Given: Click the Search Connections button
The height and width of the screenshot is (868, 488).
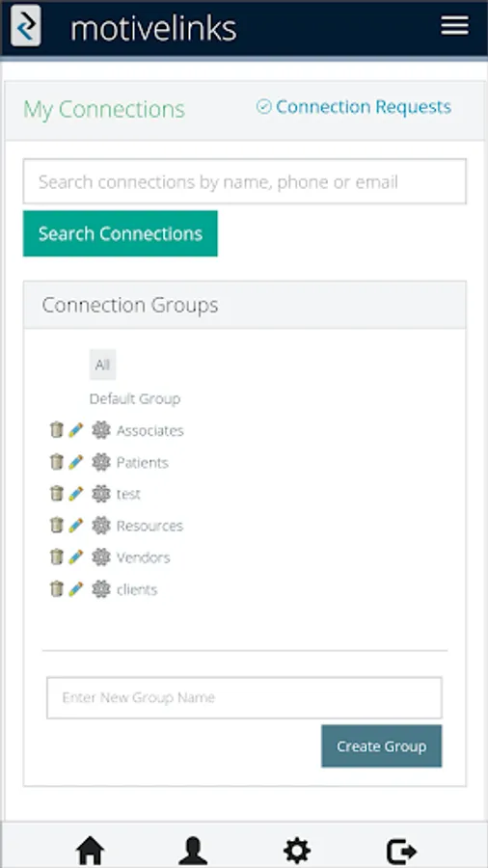Looking at the screenshot, I should [120, 233].
